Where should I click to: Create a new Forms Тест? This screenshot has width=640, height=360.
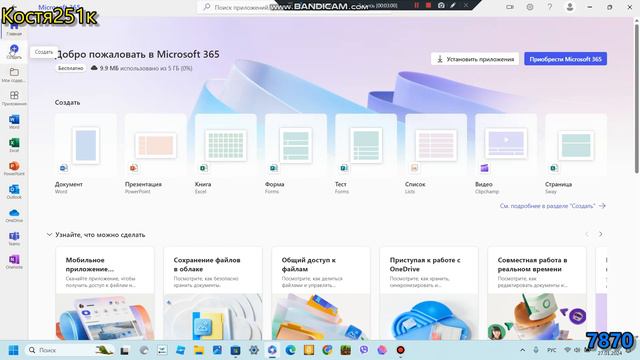366,154
